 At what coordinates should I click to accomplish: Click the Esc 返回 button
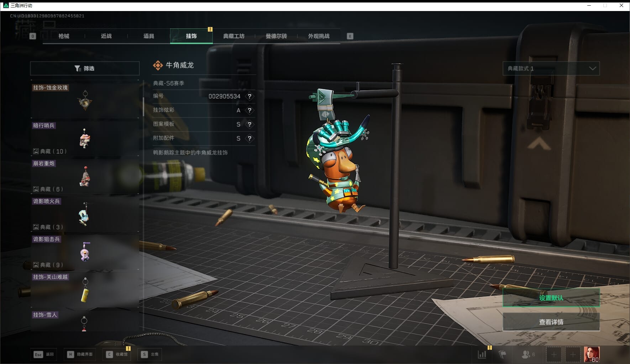pyautogui.click(x=44, y=354)
